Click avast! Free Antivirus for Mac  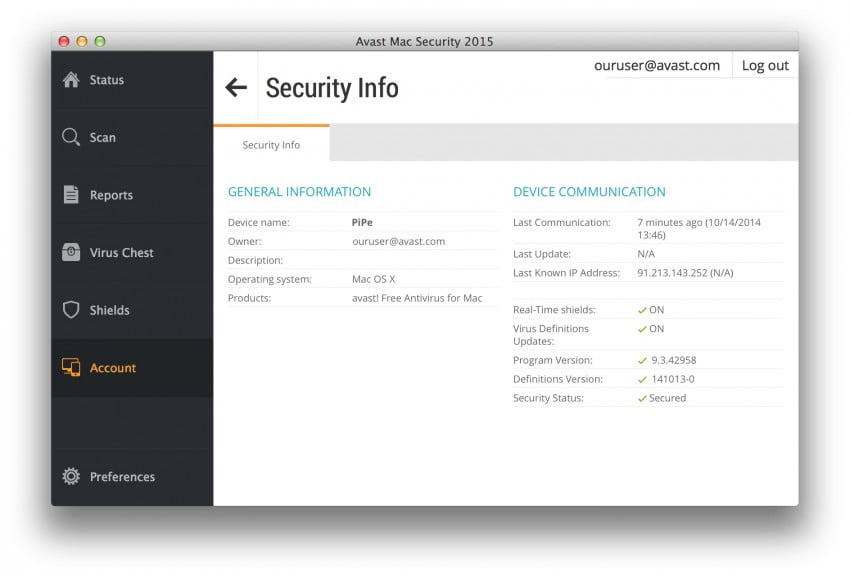coord(417,298)
